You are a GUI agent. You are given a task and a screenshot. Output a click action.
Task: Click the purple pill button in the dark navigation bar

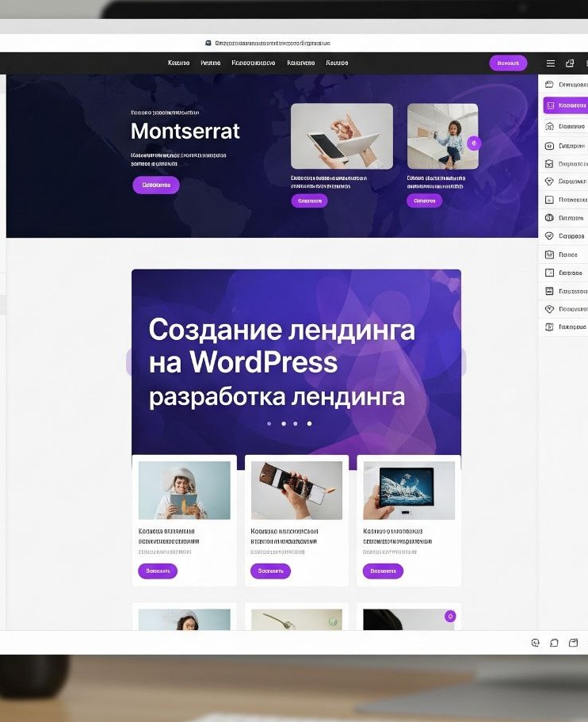[x=508, y=63]
